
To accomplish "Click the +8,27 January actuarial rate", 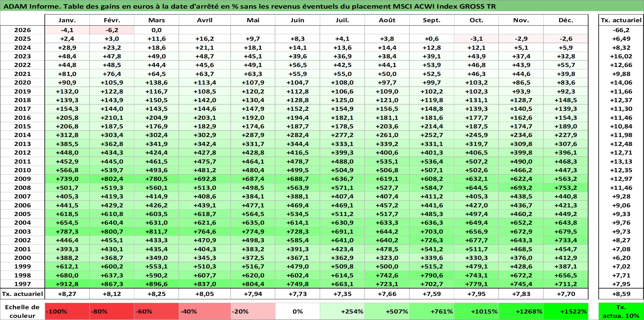I will 67,294.
